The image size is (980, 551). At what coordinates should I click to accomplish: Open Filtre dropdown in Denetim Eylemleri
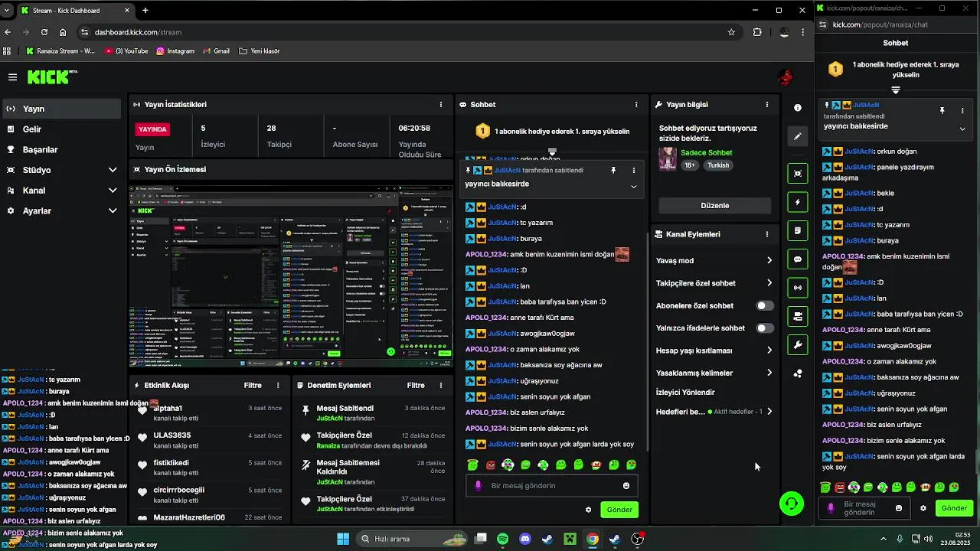[416, 386]
